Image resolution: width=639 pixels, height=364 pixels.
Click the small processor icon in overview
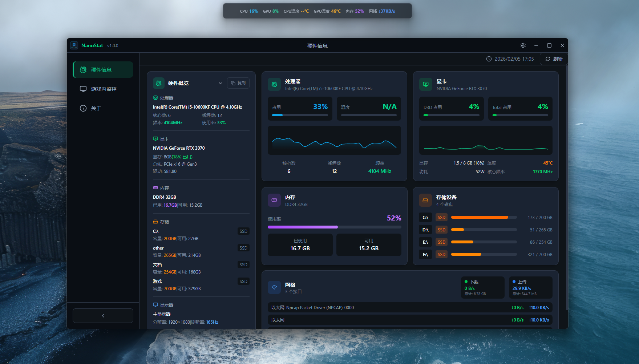(155, 98)
